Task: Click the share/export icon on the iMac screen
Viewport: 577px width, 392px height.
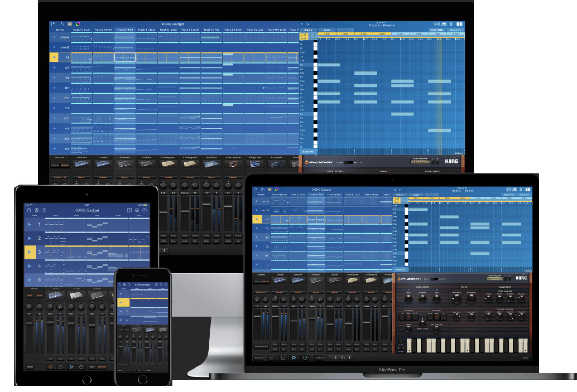Action: coord(62,24)
